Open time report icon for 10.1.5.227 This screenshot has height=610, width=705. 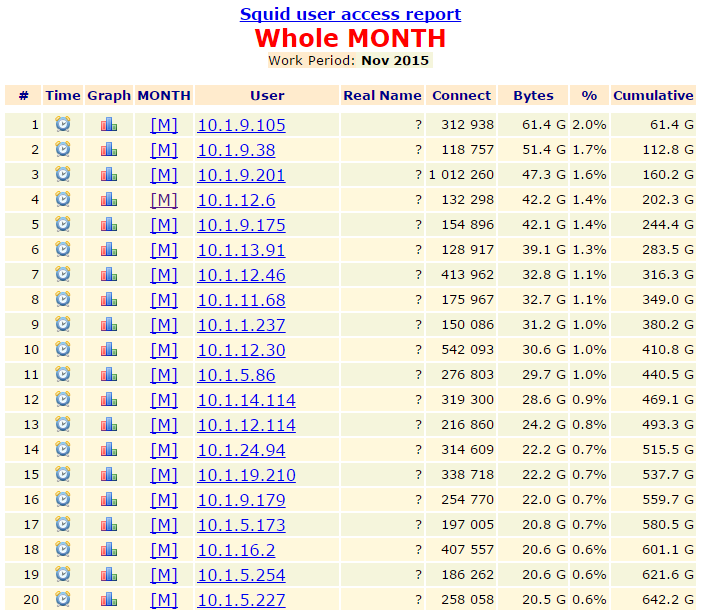point(63,599)
